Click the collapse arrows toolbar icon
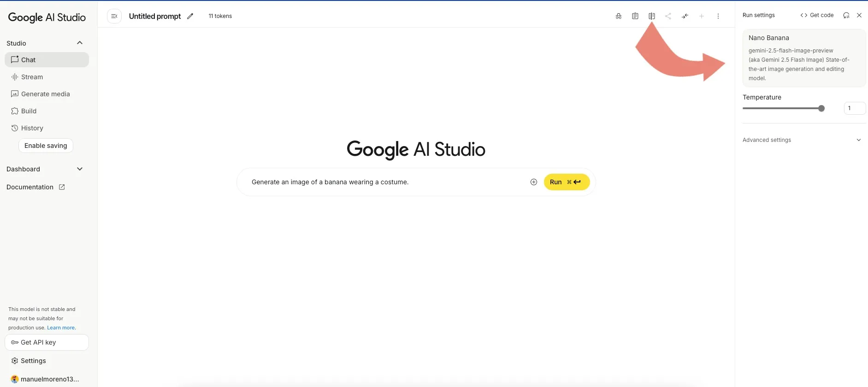 [685, 16]
